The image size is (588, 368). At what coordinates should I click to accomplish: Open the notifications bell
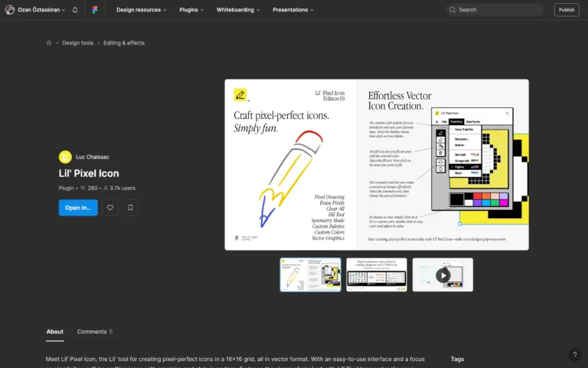click(x=75, y=10)
